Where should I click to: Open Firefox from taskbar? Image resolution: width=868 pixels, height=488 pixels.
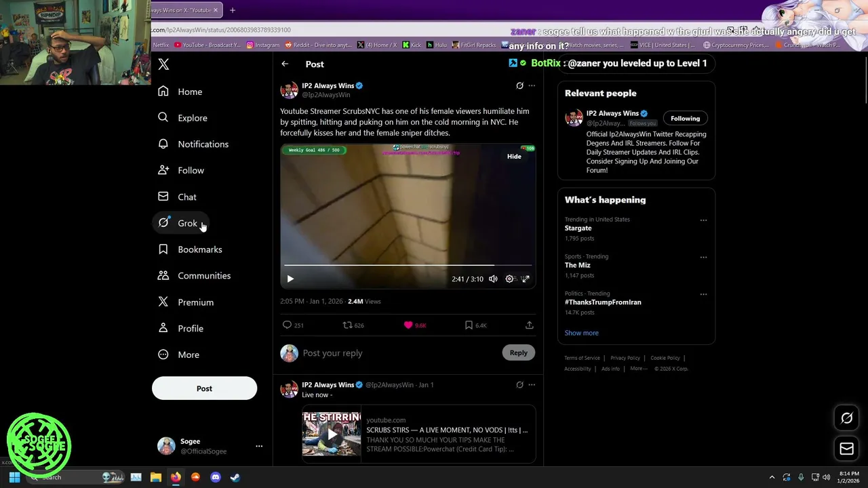(x=176, y=477)
